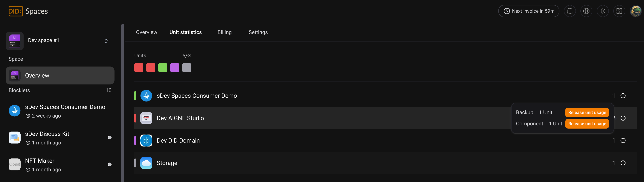Release unit usage for Backup
This screenshot has width=644, height=182.
click(x=587, y=113)
